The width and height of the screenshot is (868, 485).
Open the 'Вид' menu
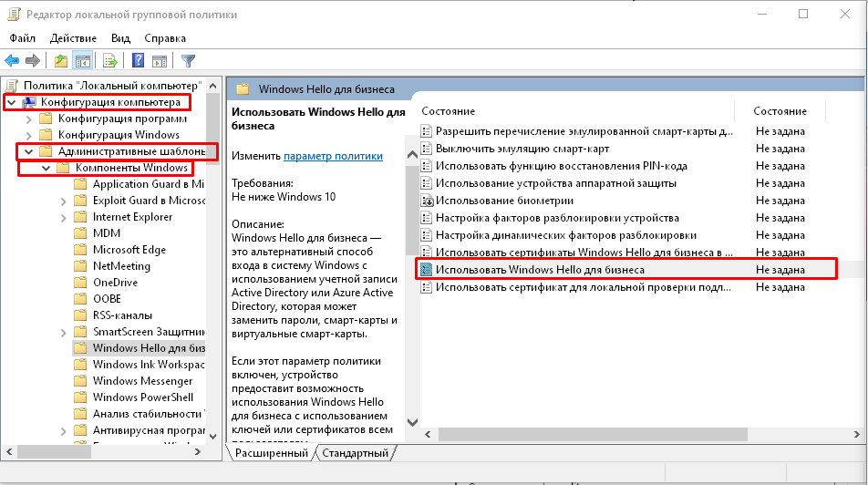click(120, 38)
